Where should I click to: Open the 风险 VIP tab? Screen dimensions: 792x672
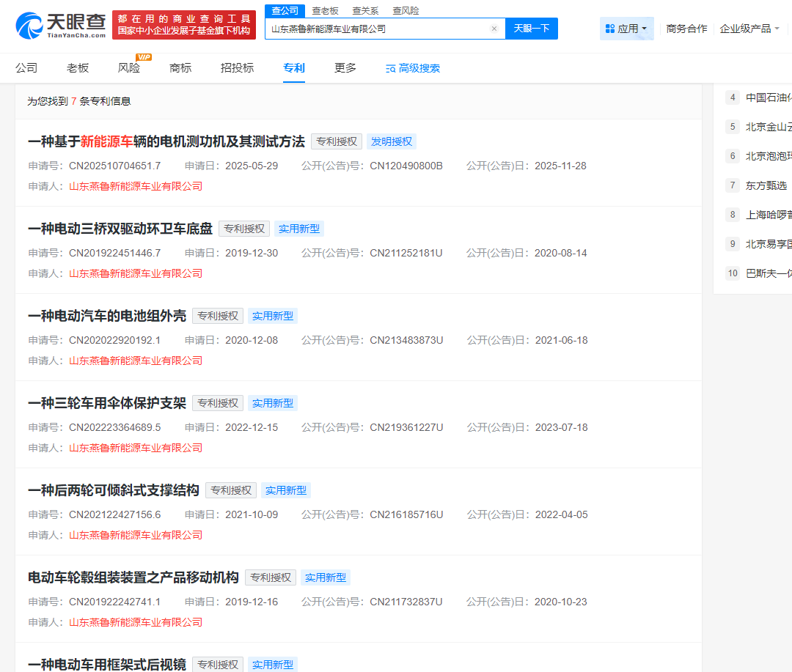coord(129,68)
